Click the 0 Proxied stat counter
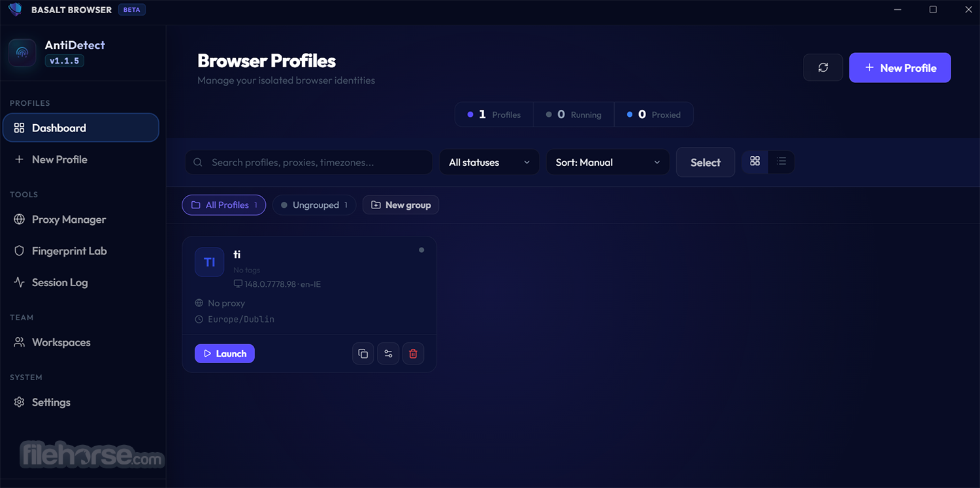This screenshot has width=980, height=488. pos(653,114)
